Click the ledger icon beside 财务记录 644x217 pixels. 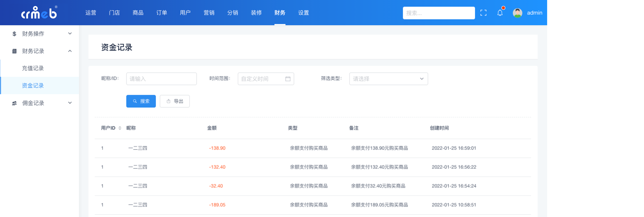14,51
